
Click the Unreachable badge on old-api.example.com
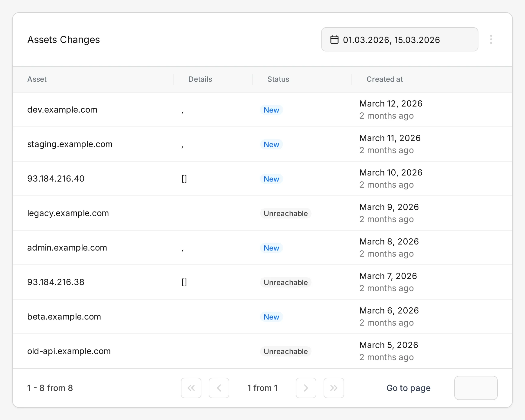(285, 351)
